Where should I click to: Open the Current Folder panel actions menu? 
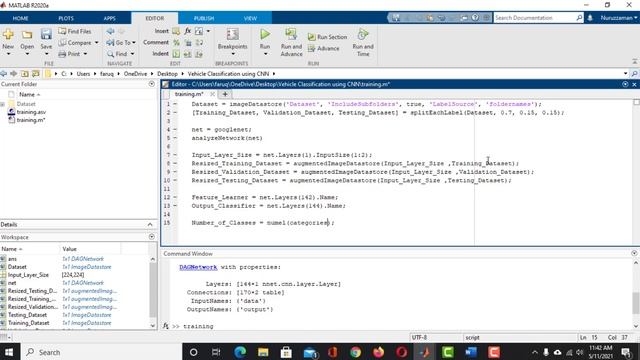(151, 84)
